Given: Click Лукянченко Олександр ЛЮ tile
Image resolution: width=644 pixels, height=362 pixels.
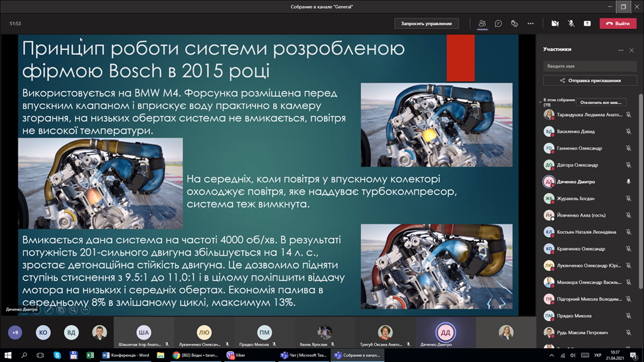Looking at the screenshot, I should coord(204,332).
